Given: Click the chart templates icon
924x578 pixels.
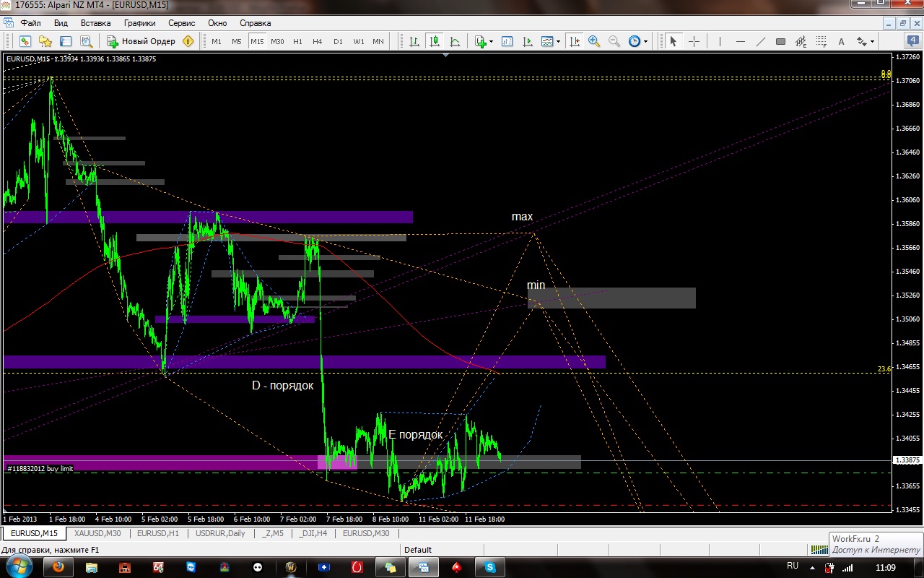Looking at the screenshot, I should 548,41.
